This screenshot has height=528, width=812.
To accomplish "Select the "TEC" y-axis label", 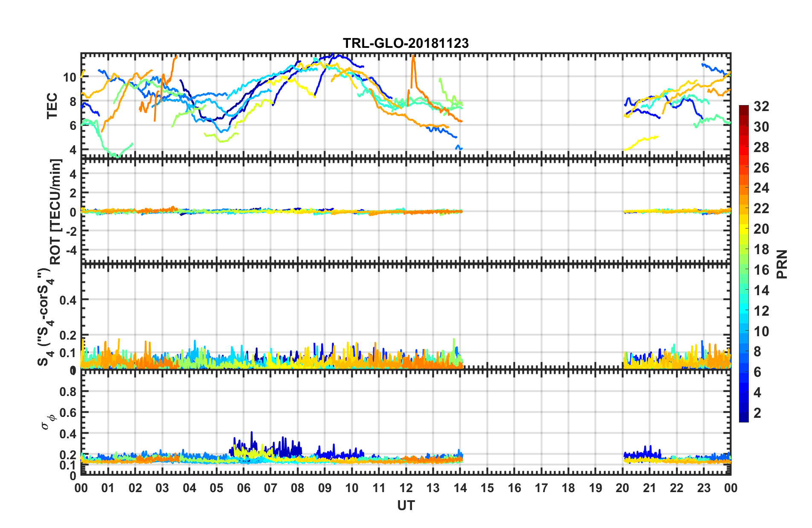I will [x=52, y=106].
